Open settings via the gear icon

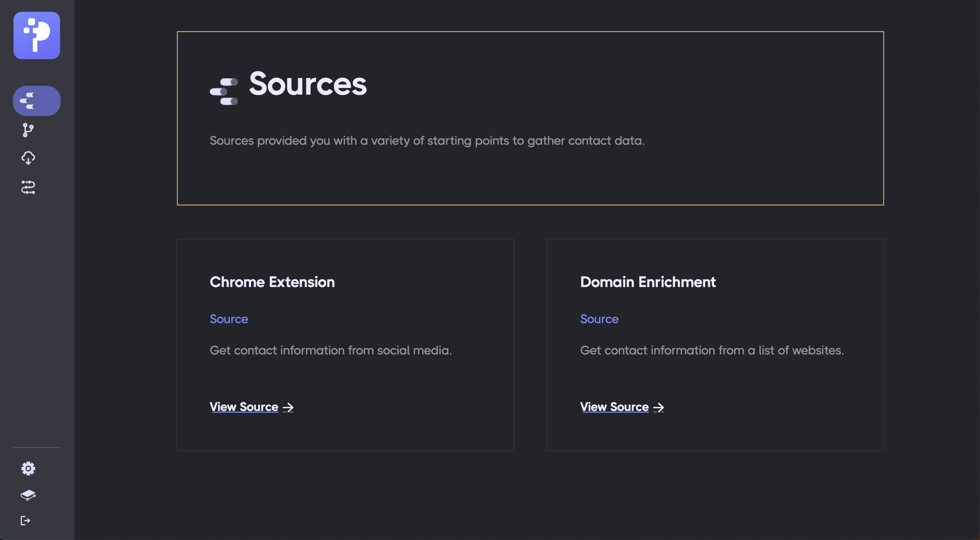[28, 468]
